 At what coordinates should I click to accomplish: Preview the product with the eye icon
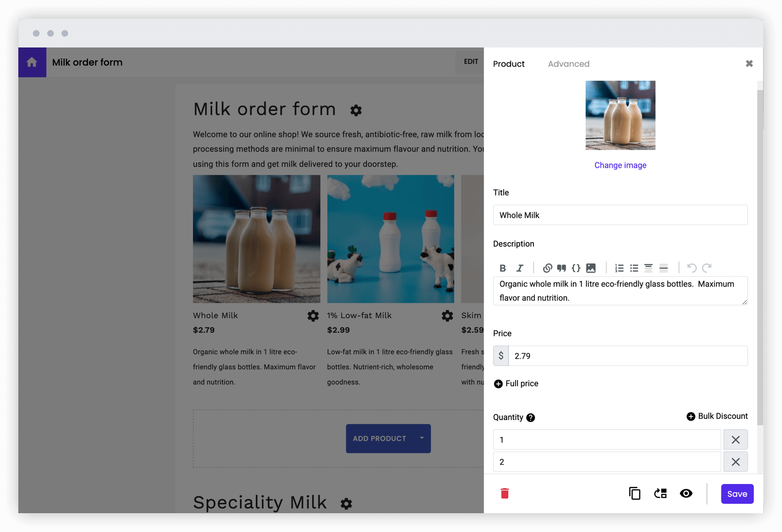point(686,493)
